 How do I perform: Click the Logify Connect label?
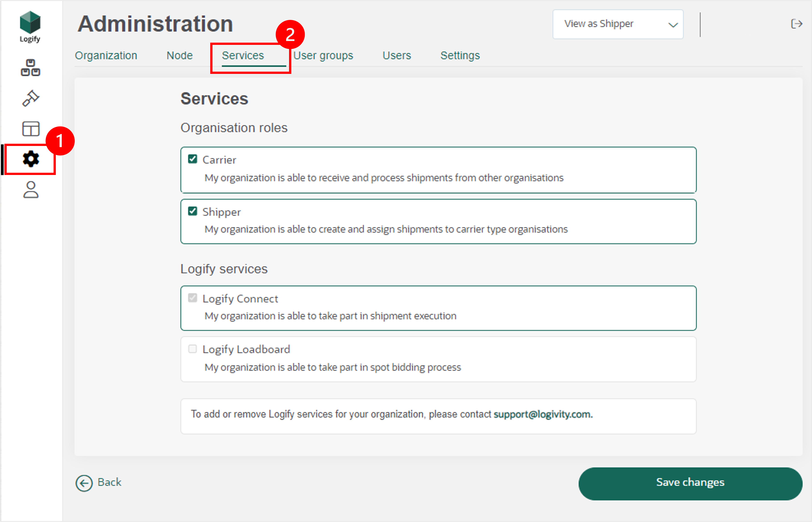[x=240, y=299]
